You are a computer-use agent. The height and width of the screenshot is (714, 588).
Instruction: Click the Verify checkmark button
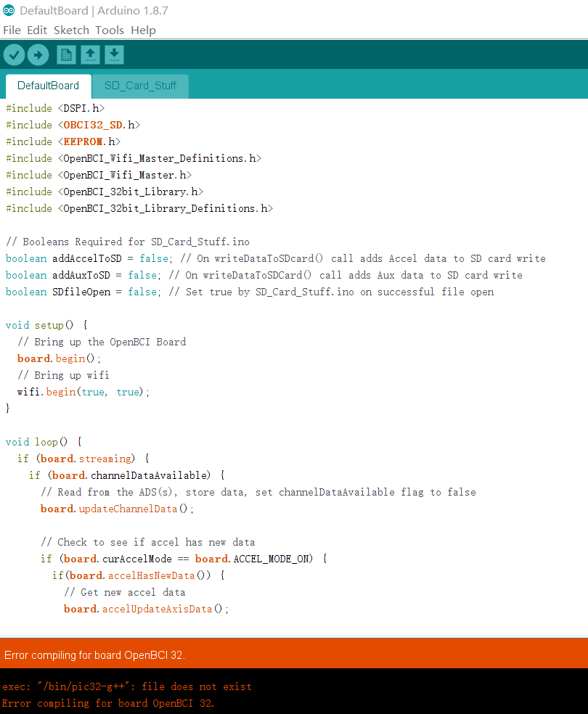pyautogui.click(x=15, y=54)
